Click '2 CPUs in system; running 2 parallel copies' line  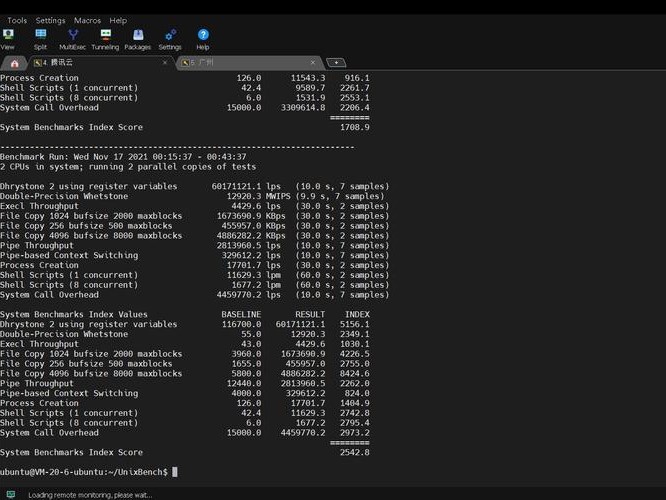click(128, 167)
